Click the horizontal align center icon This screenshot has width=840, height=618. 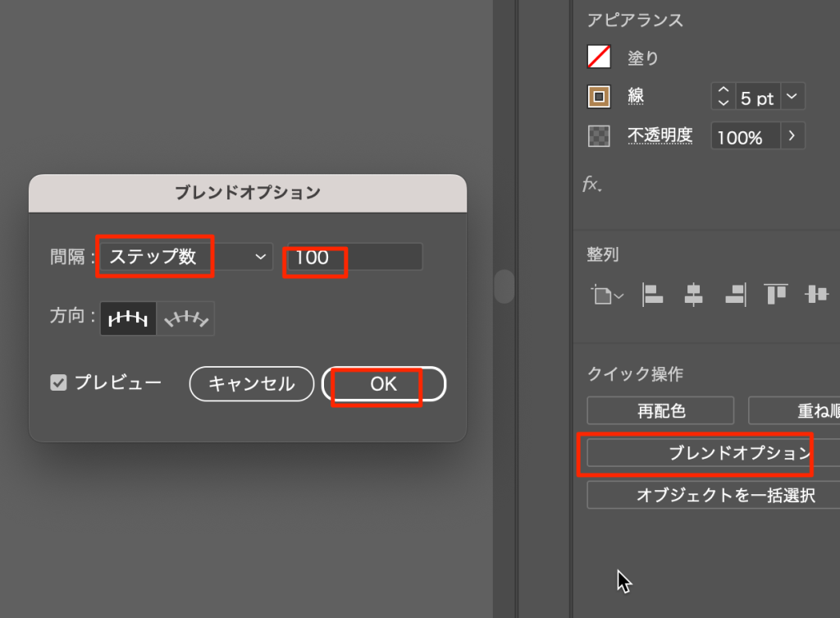pos(694,294)
